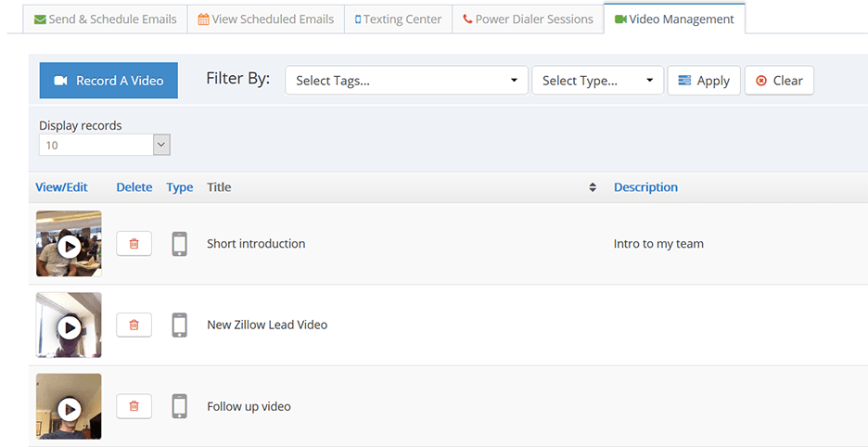Open View Scheduled Emails tab
Viewport: 868px width, 447px height.
click(x=265, y=19)
